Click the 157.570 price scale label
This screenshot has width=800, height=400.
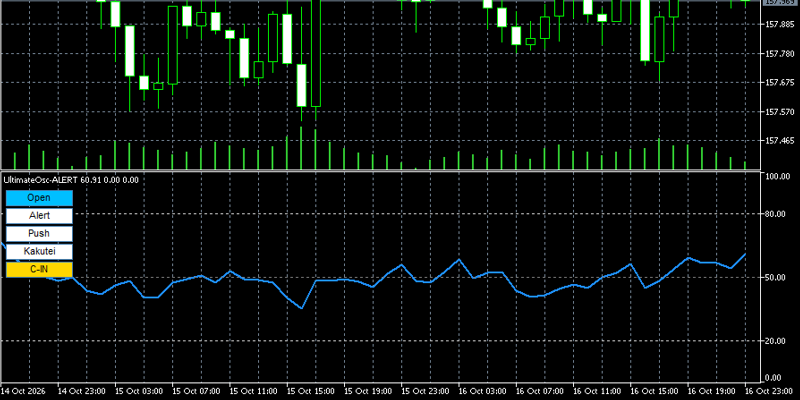(x=778, y=112)
